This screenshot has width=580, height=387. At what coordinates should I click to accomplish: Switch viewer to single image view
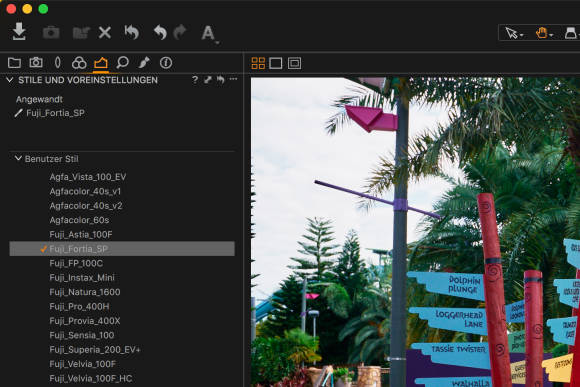pos(276,63)
